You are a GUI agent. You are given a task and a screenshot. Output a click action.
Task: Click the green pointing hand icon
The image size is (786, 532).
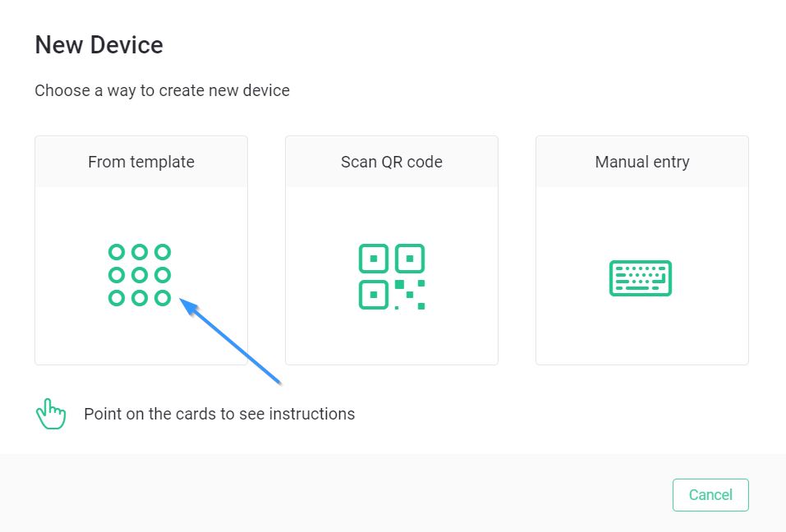[x=51, y=414]
